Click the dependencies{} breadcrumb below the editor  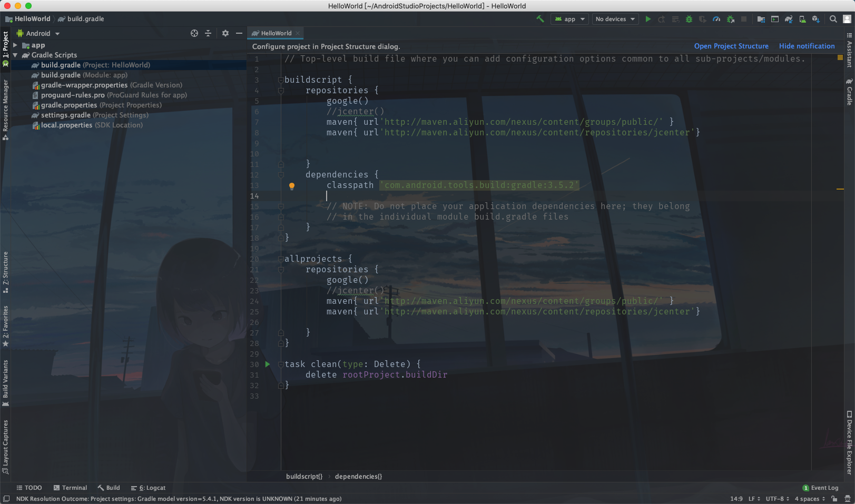coord(358,477)
